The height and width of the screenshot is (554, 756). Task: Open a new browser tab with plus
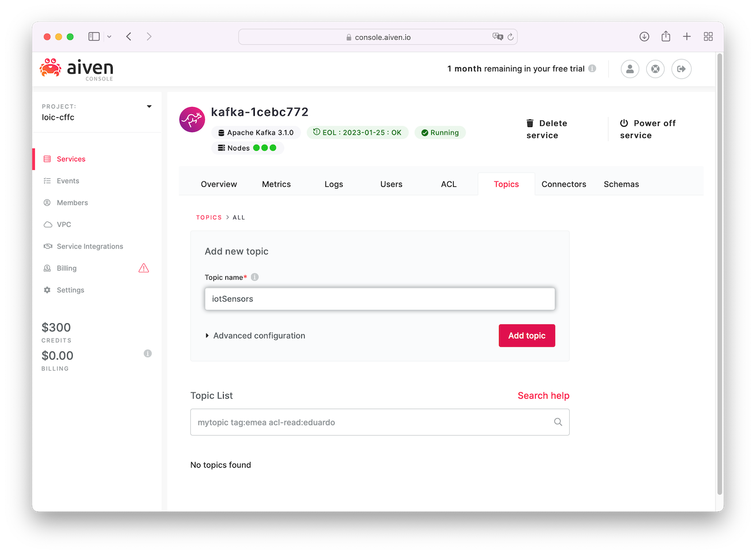click(687, 37)
